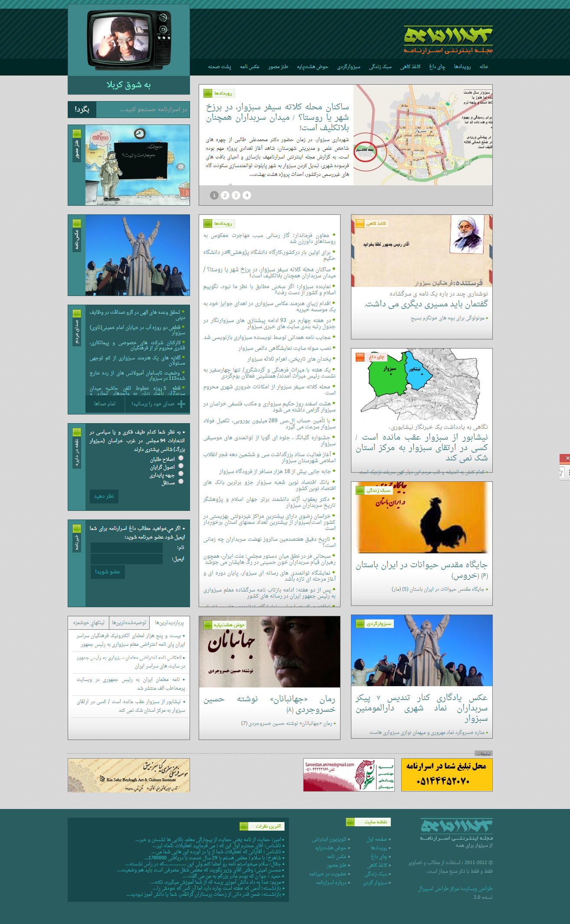Open article گفتمان باید مسیری دیگری می داشت

[x=426, y=304]
